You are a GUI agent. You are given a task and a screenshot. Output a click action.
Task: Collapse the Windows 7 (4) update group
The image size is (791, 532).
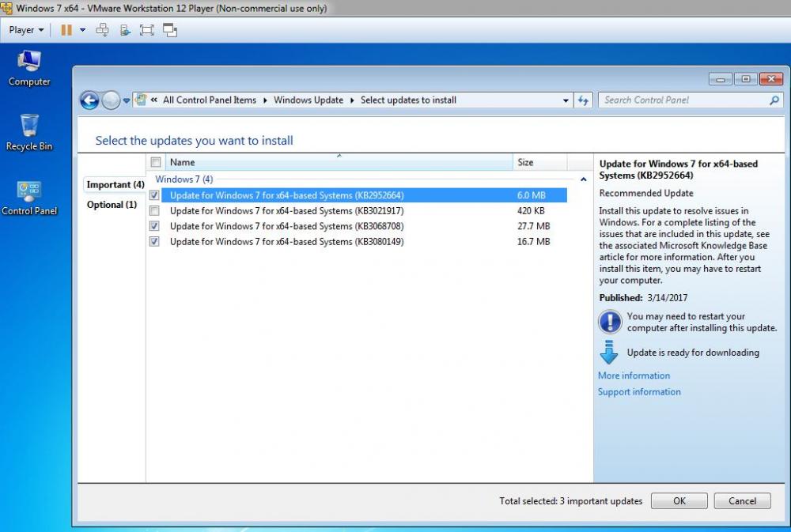[584, 180]
